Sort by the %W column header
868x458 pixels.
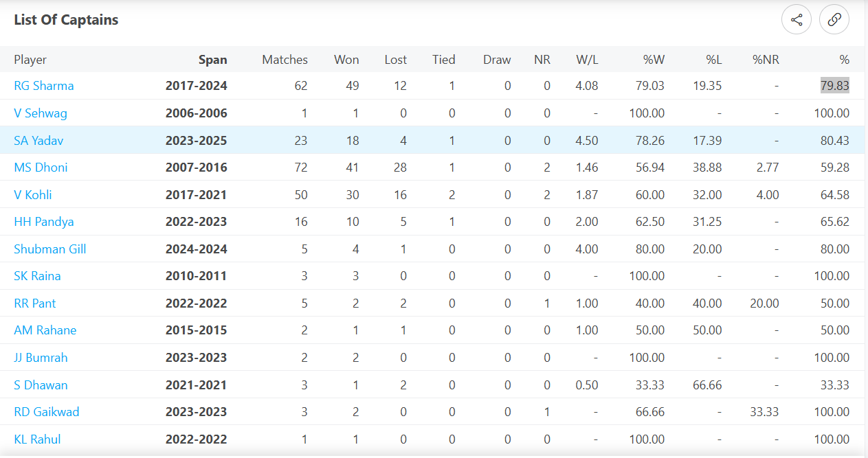(654, 60)
